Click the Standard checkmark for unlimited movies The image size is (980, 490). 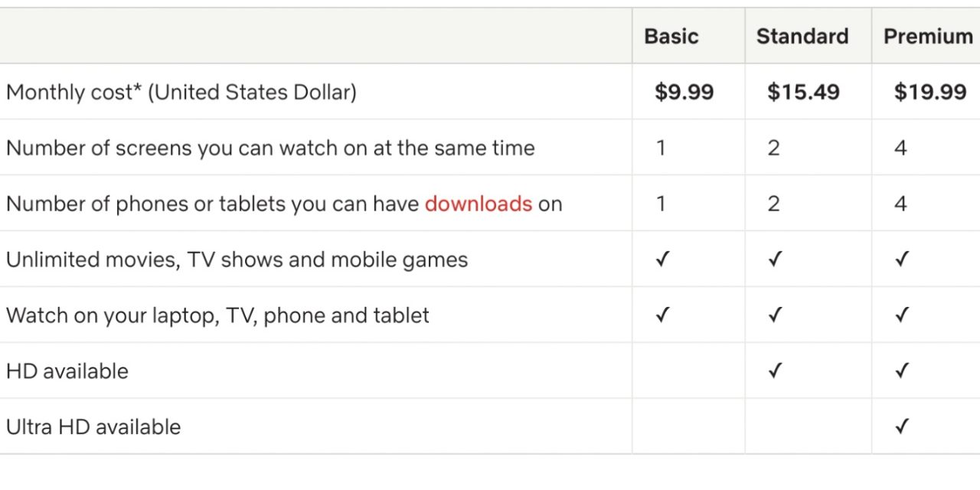pyautogui.click(x=775, y=260)
